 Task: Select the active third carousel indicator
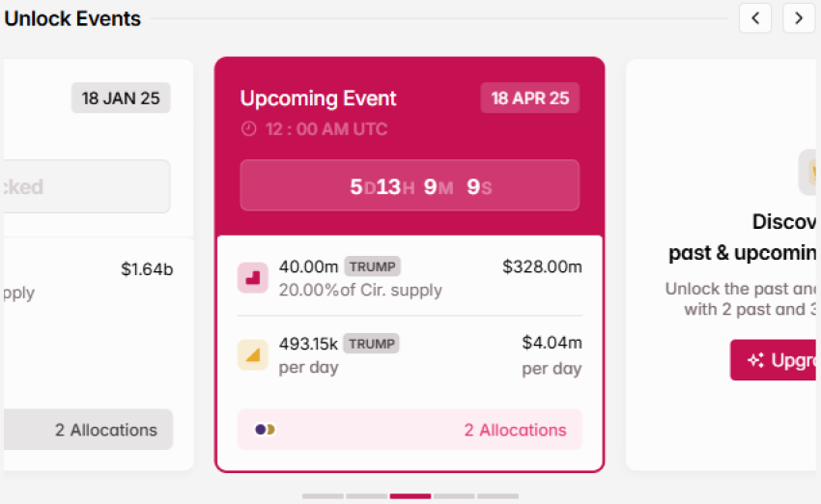410,495
